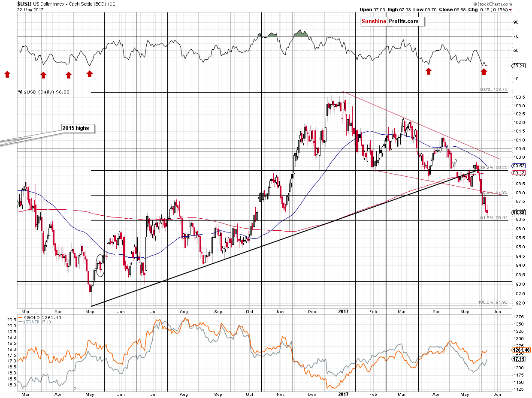Click the orange 1261.40 gold value tag

click(521, 350)
